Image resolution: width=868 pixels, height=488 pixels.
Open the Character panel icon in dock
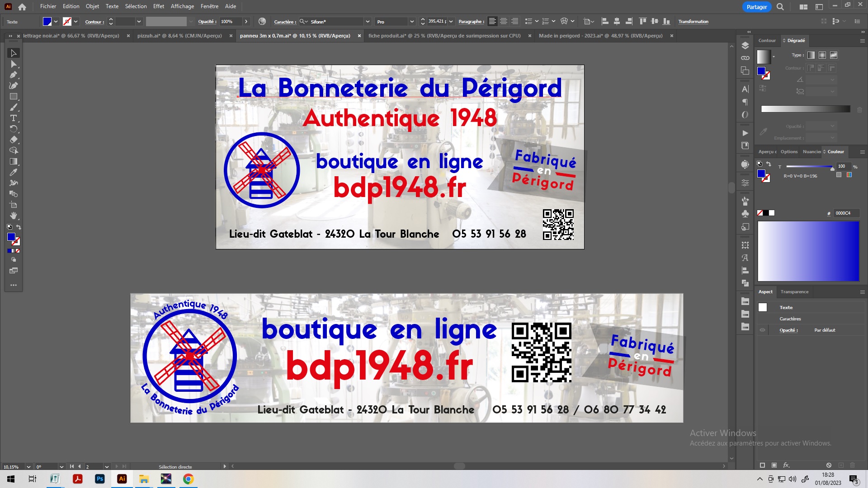[x=745, y=89]
